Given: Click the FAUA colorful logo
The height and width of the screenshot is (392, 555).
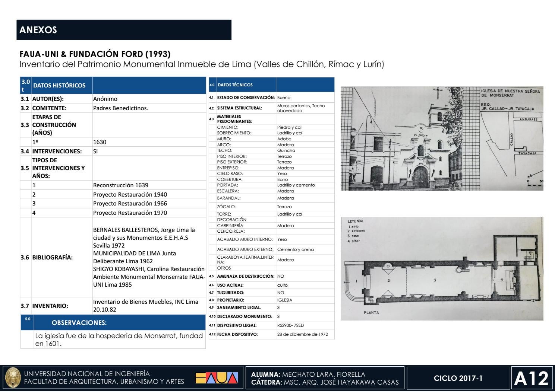Looking at the screenshot, I should point(217,378).
